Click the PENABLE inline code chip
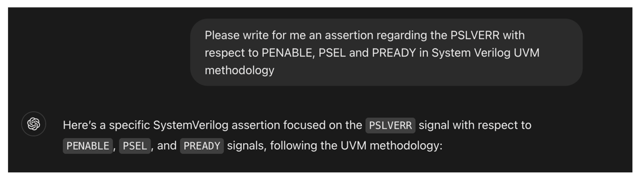644x180 pixels. click(x=87, y=146)
